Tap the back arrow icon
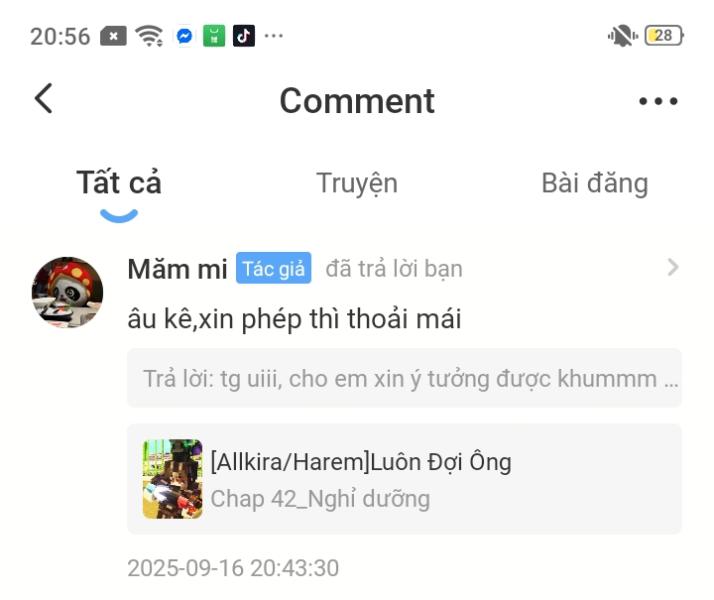Viewport: 714px width, 600px height. point(44,98)
